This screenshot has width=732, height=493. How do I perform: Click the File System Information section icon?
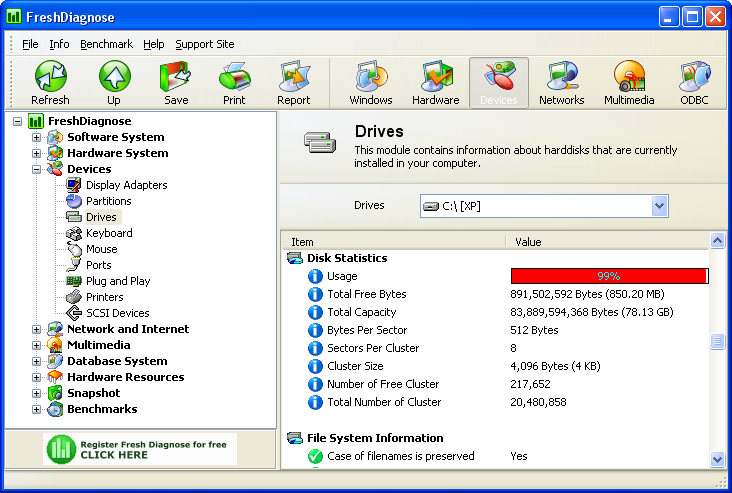coord(295,438)
